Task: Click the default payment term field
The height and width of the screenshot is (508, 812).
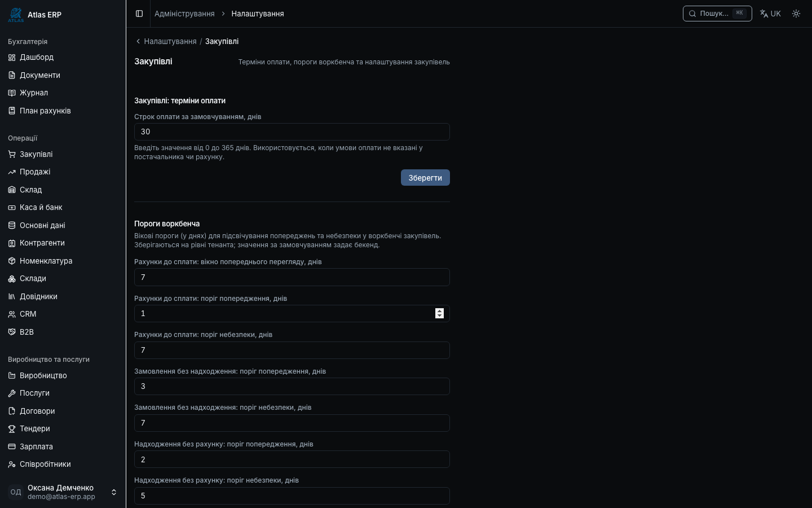Action: (292, 132)
